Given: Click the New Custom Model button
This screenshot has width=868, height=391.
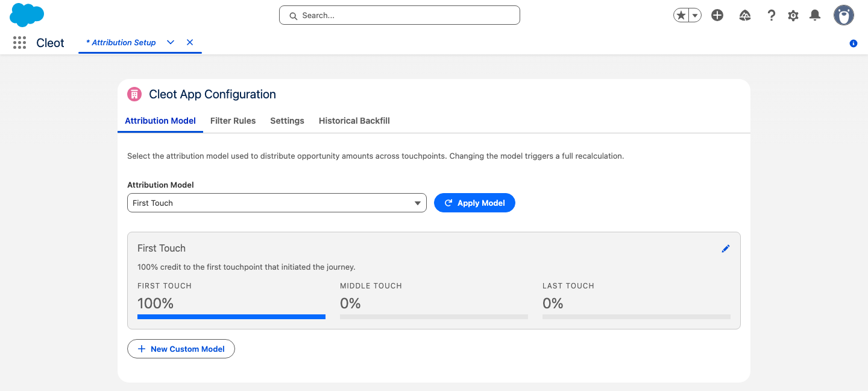Looking at the screenshot, I should click(x=181, y=349).
